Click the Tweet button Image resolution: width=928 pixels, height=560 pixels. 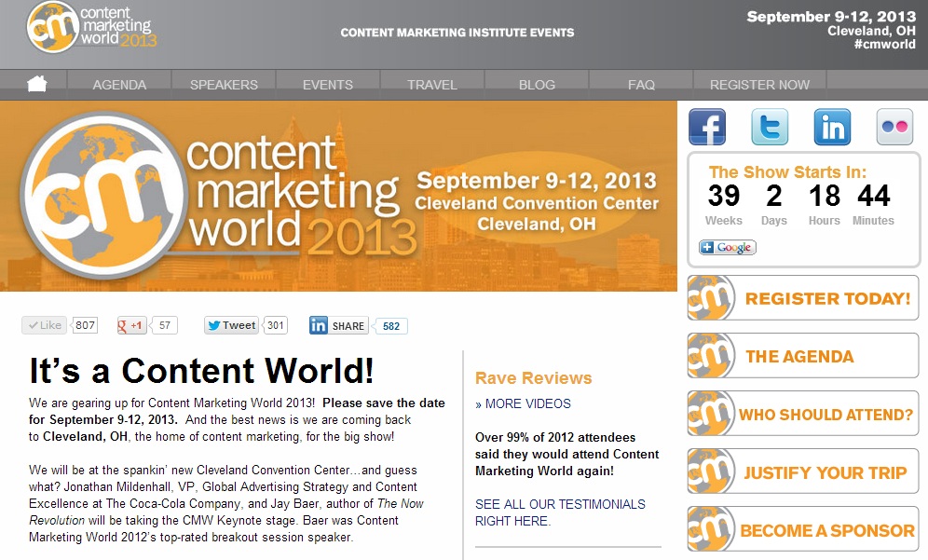click(231, 325)
